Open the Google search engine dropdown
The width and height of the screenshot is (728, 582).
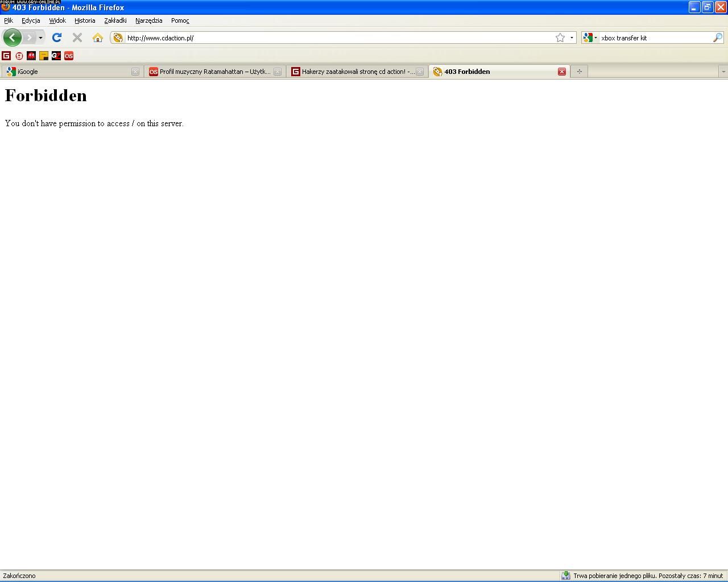[590, 38]
